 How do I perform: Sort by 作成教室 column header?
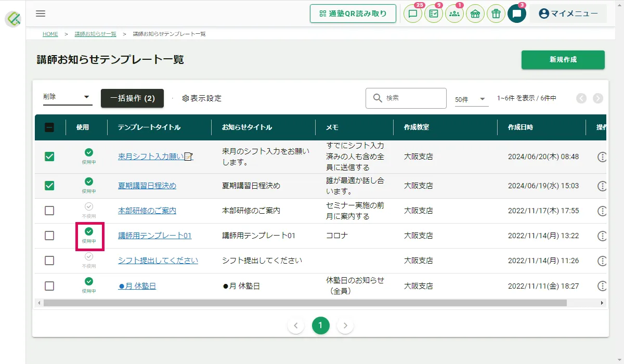[417, 127]
